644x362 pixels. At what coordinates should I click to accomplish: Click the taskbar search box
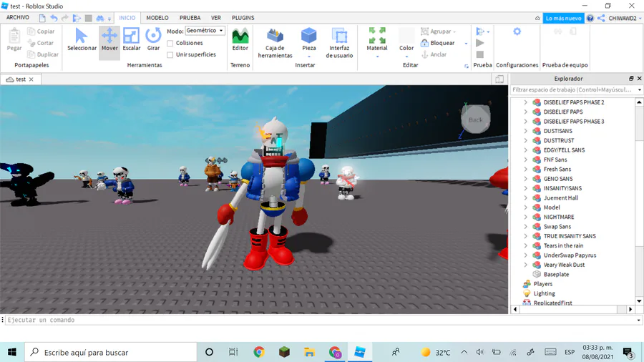tap(111, 352)
